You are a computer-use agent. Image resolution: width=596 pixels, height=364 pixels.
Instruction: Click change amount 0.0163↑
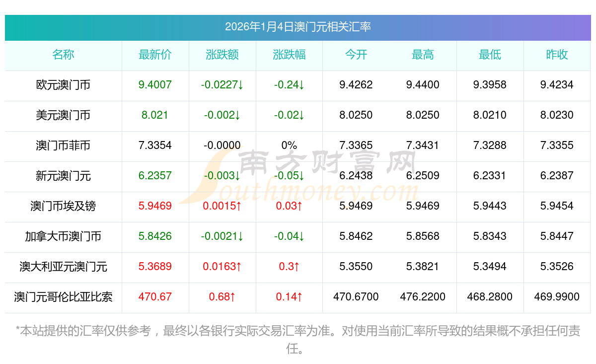click(222, 267)
